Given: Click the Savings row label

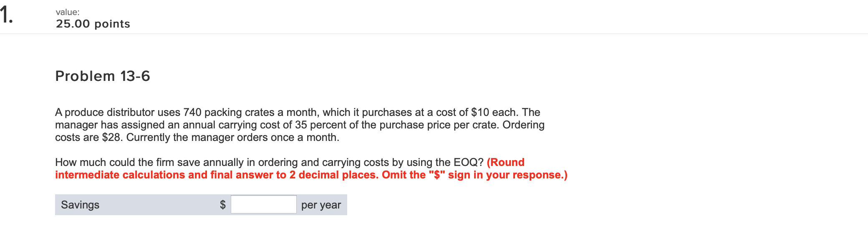Looking at the screenshot, I should click(80, 205).
